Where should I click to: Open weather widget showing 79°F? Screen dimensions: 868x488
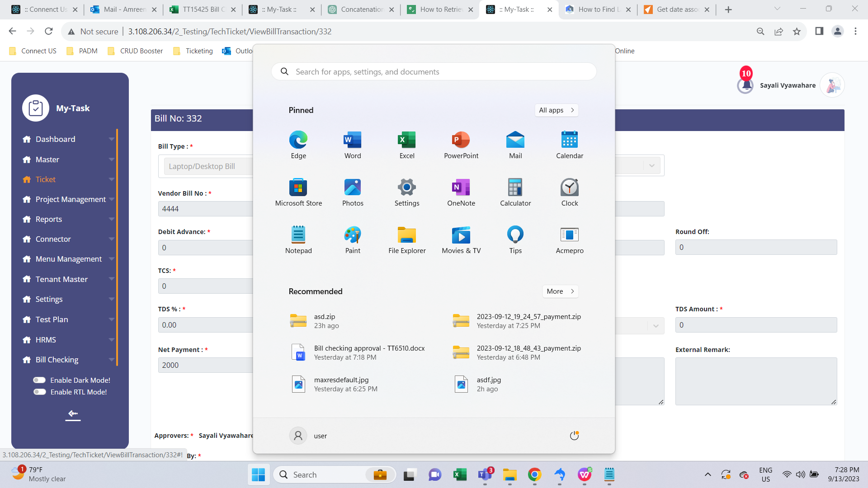pyautogui.click(x=39, y=474)
